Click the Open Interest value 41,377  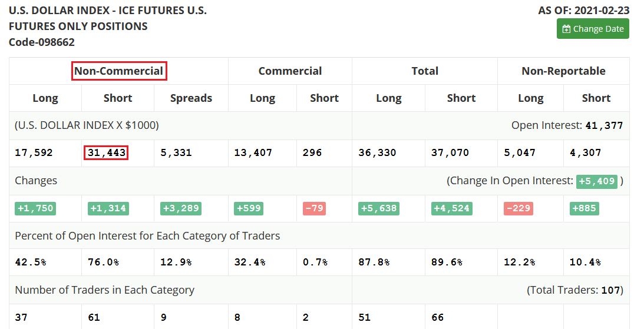604,125
